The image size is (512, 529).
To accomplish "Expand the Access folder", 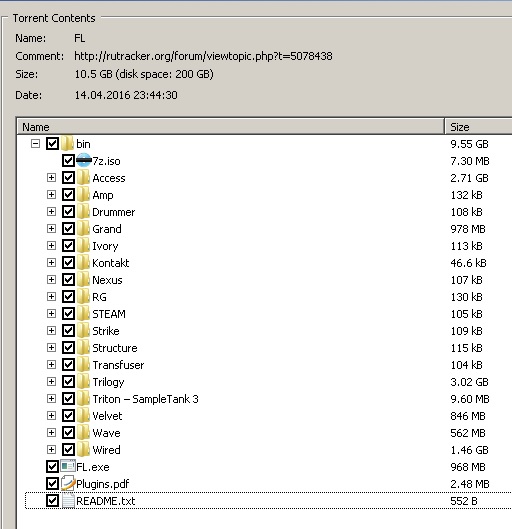I will tap(51, 177).
